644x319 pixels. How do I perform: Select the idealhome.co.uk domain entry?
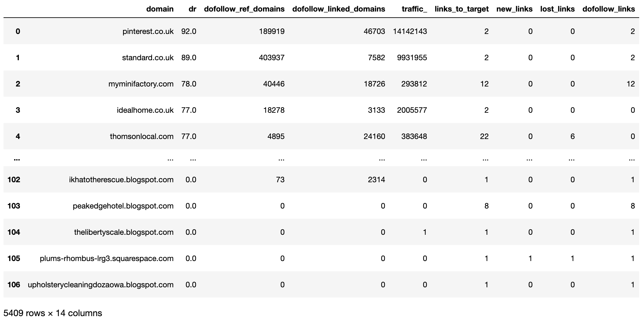(145, 110)
